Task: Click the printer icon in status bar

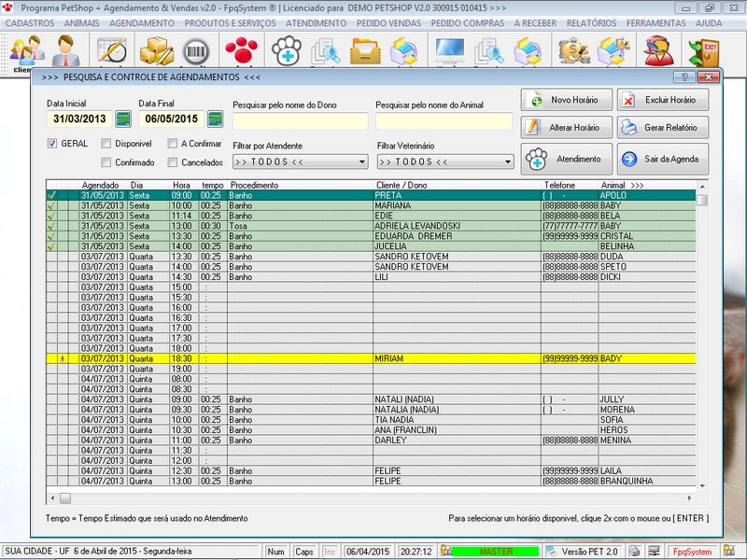Action: 634,551
